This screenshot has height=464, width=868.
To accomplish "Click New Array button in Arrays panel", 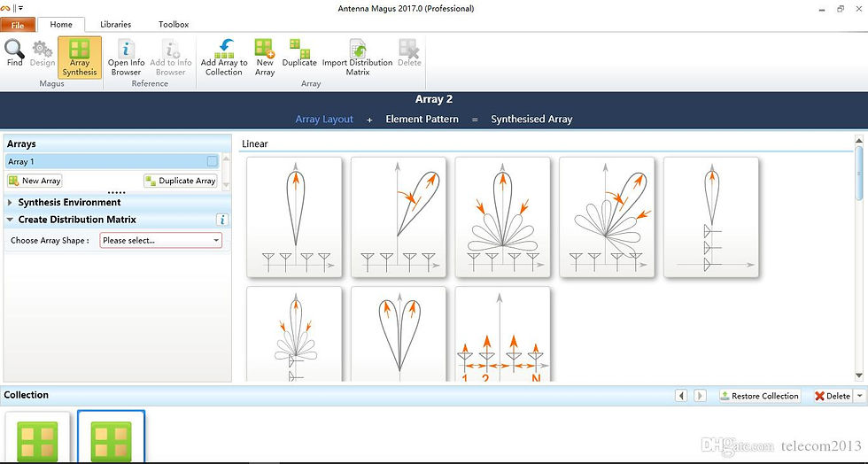I will [x=35, y=181].
